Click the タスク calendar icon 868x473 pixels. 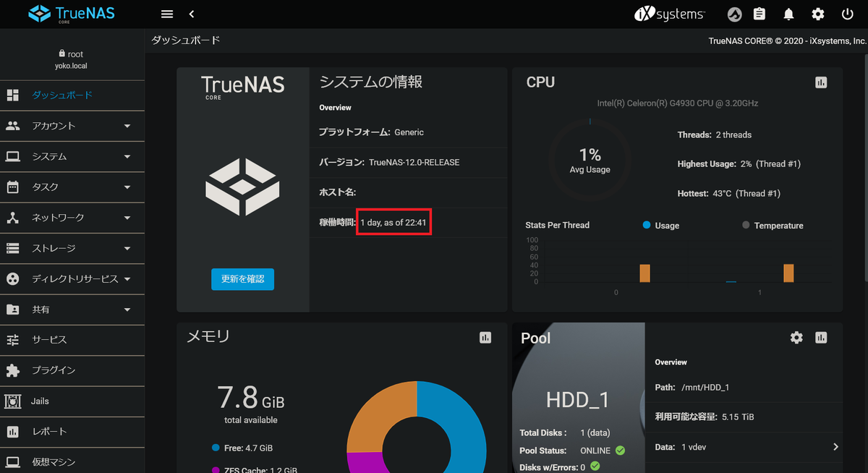(x=13, y=187)
